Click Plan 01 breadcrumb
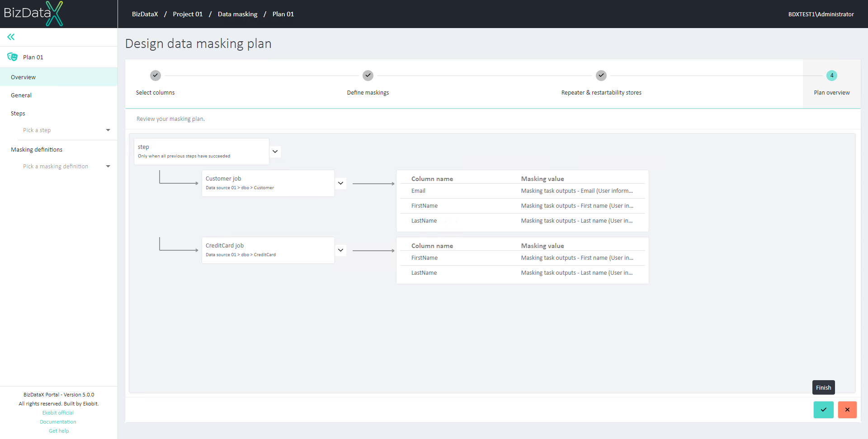This screenshot has width=868, height=439. coord(283,14)
